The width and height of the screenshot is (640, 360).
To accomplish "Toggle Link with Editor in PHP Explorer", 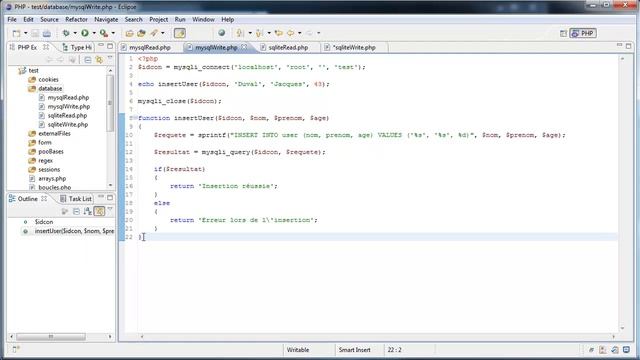I will click(99, 60).
